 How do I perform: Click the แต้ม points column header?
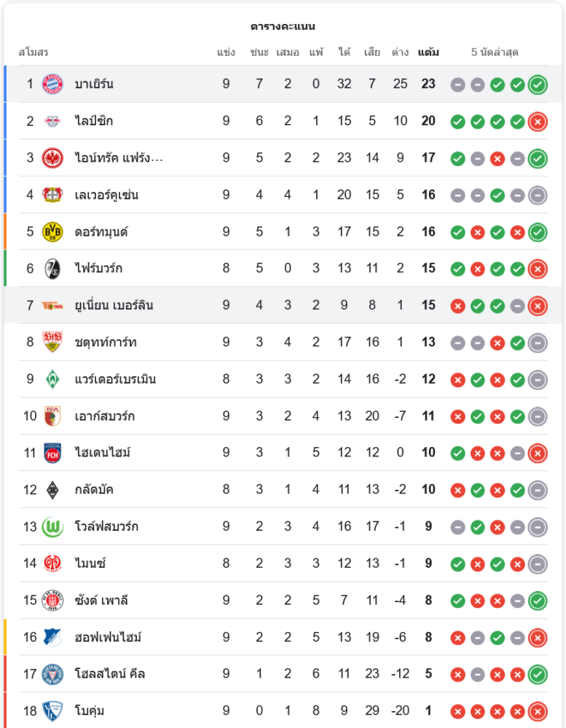(x=428, y=52)
